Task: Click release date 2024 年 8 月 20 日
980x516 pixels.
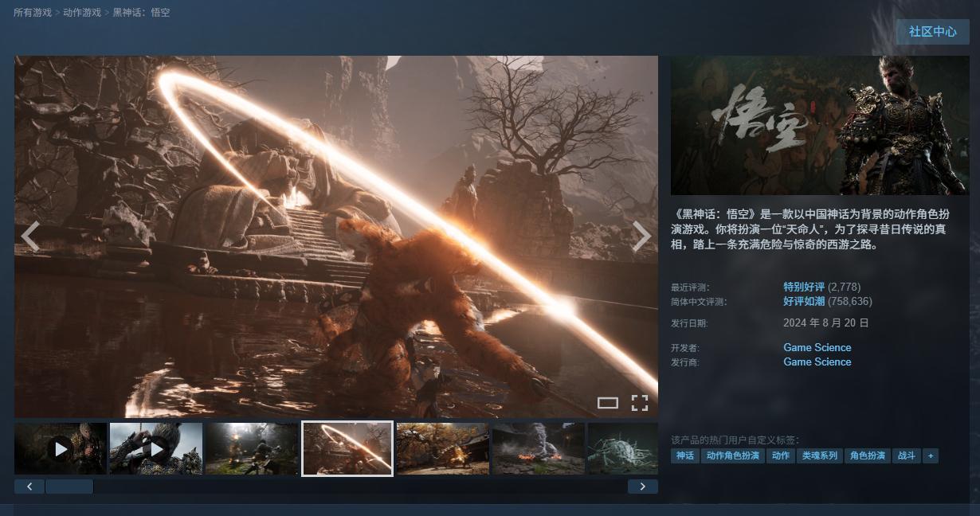Action: tap(826, 322)
